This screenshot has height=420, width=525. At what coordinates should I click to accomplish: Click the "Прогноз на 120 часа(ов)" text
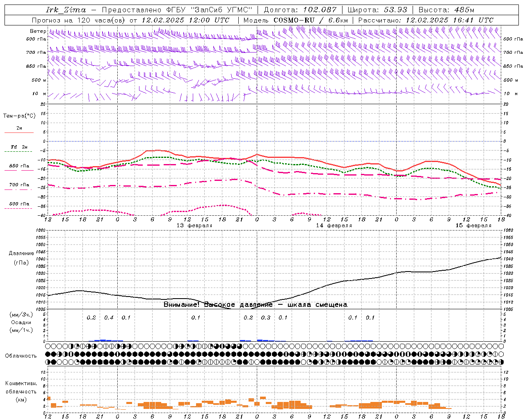coord(79,20)
